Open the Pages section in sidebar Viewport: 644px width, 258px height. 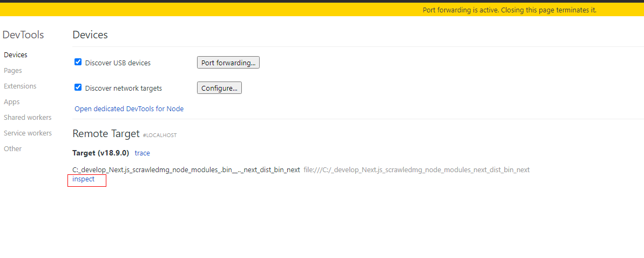coord(13,70)
